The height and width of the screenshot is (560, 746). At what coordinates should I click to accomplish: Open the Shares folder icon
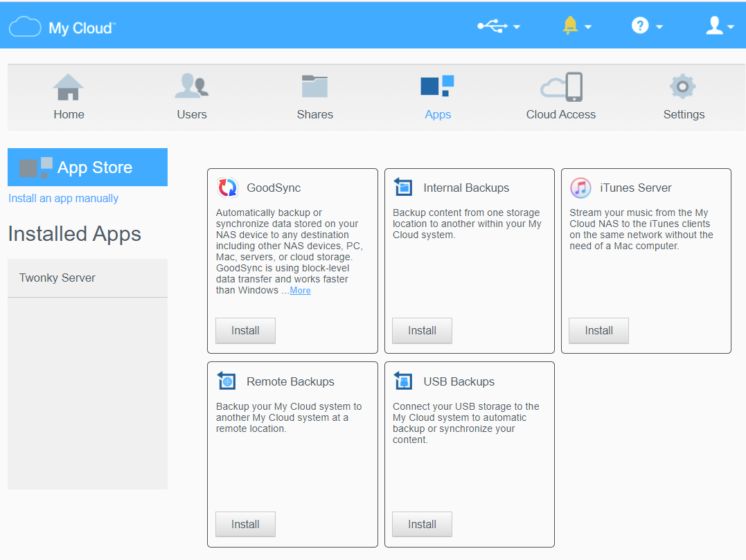click(x=314, y=86)
